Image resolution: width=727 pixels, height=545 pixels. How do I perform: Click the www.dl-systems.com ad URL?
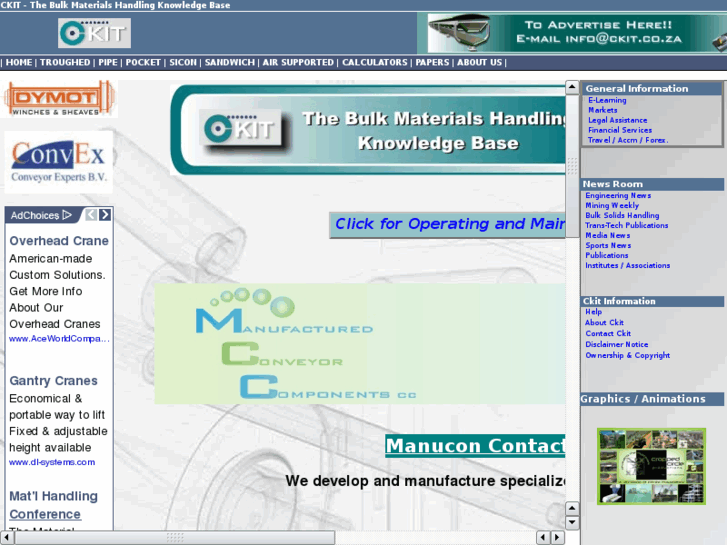pyautogui.click(x=52, y=462)
